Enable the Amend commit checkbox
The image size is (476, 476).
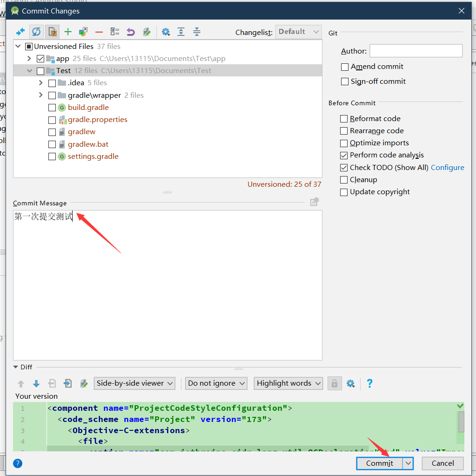click(x=345, y=67)
